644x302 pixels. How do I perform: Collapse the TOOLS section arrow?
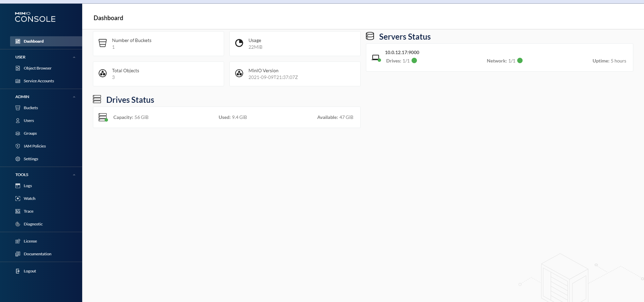(x=74, y=175)
